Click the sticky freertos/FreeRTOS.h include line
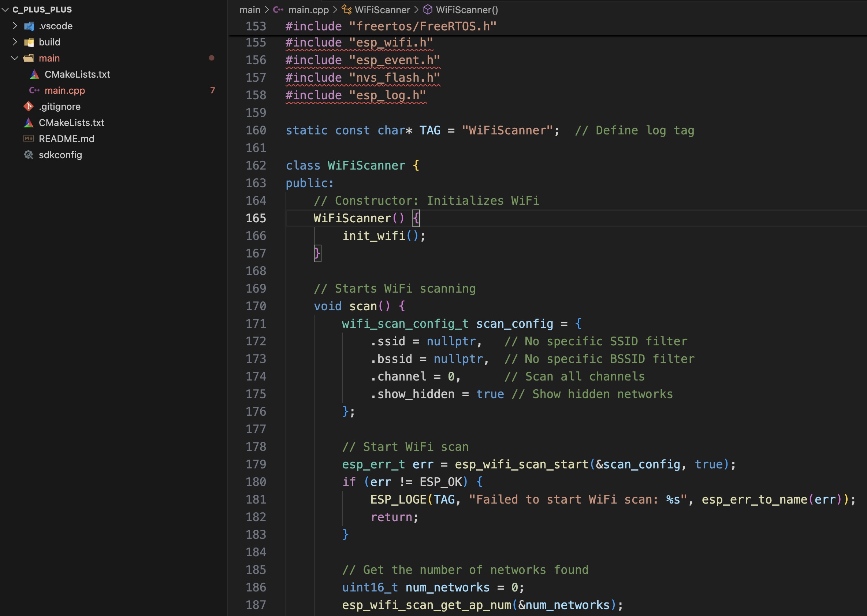The image size is (867, 616). point(391,26)
